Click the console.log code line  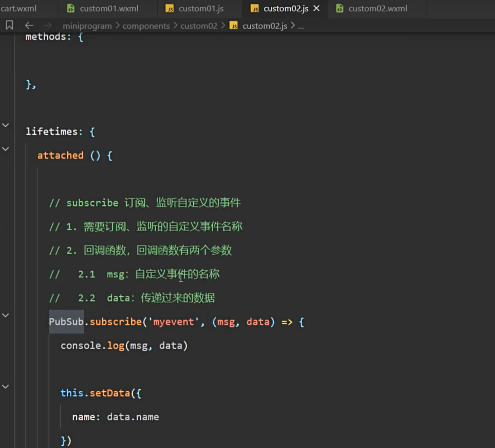click(124, 345)
